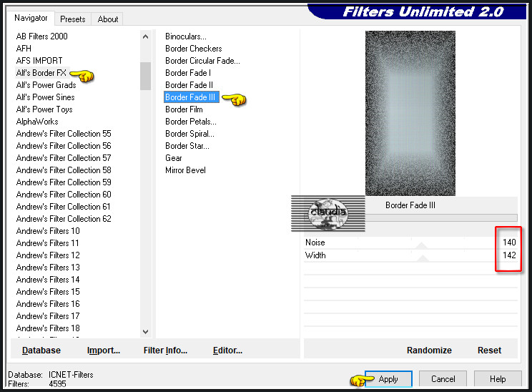Screen dimensions: 532x392
Task: Select Andrew's Filter Collection 55
Action: [x=64, y=133]
